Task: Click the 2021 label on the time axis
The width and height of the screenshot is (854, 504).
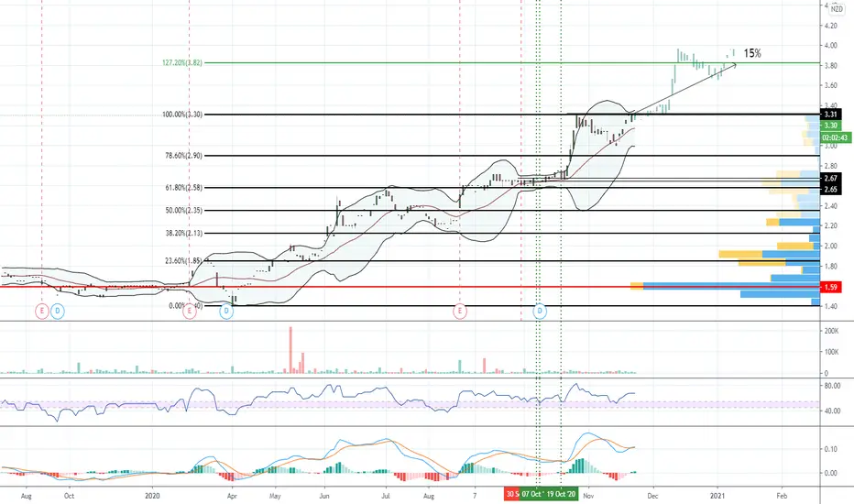Action: (717, 496)
